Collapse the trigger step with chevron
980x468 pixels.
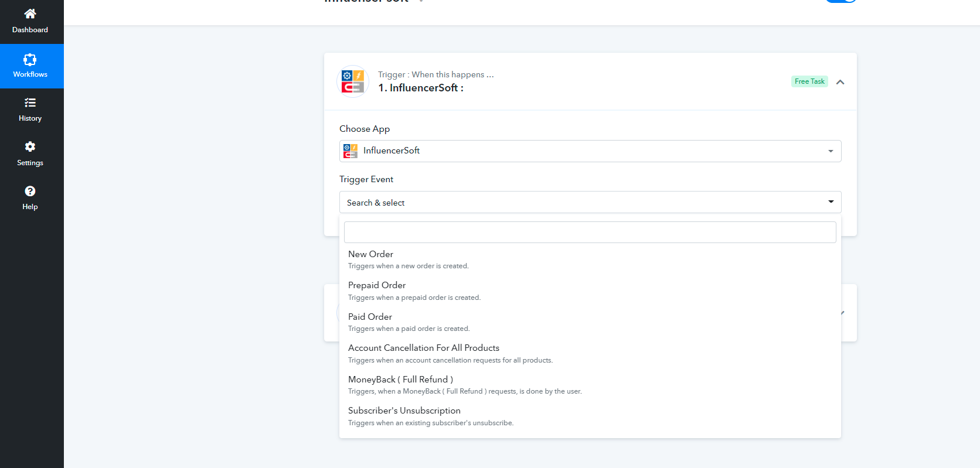(840, 82)
